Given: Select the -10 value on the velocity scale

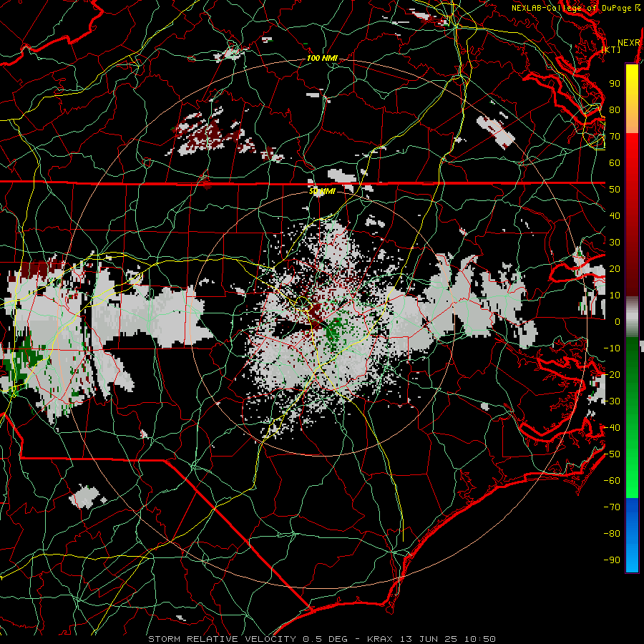Looking at the screenshot, I should click(612, 348).
